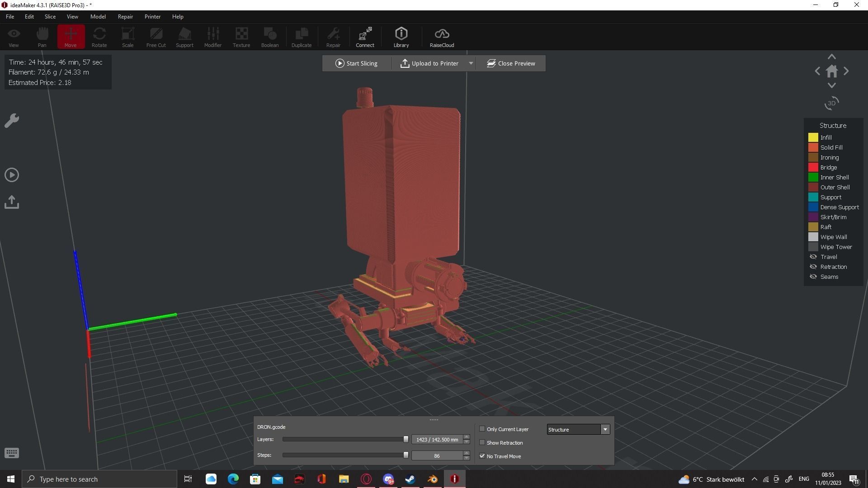The image size is (868, 488).
Task: Open ideaMaker from the taskbar
Action: 455,479
